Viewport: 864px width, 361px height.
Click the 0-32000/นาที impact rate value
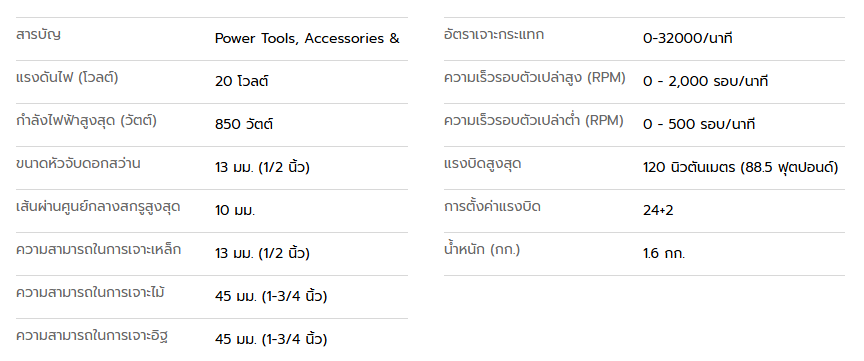pos(688,39)
